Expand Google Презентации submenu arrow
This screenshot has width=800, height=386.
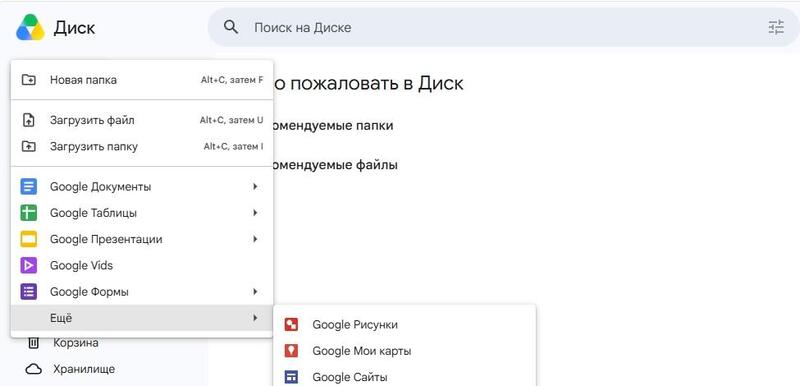(x=255, y=239)
